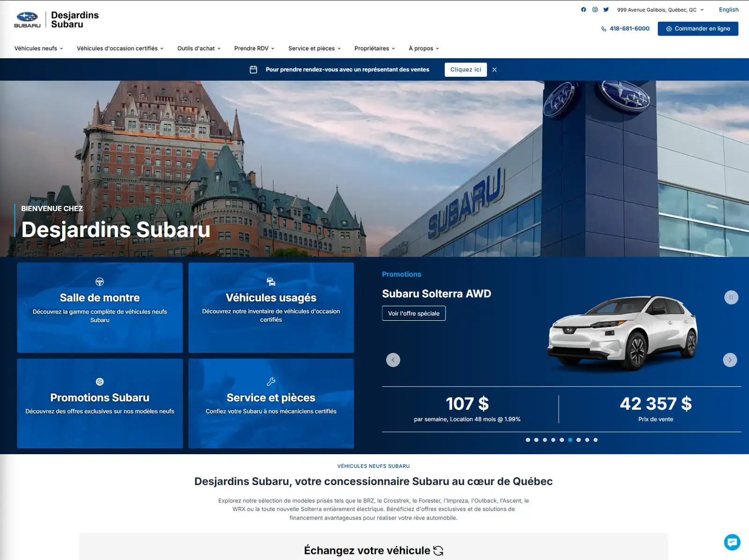Open the Service et pièces menu
Screen dimensions: 749x560
pos(315,48)
